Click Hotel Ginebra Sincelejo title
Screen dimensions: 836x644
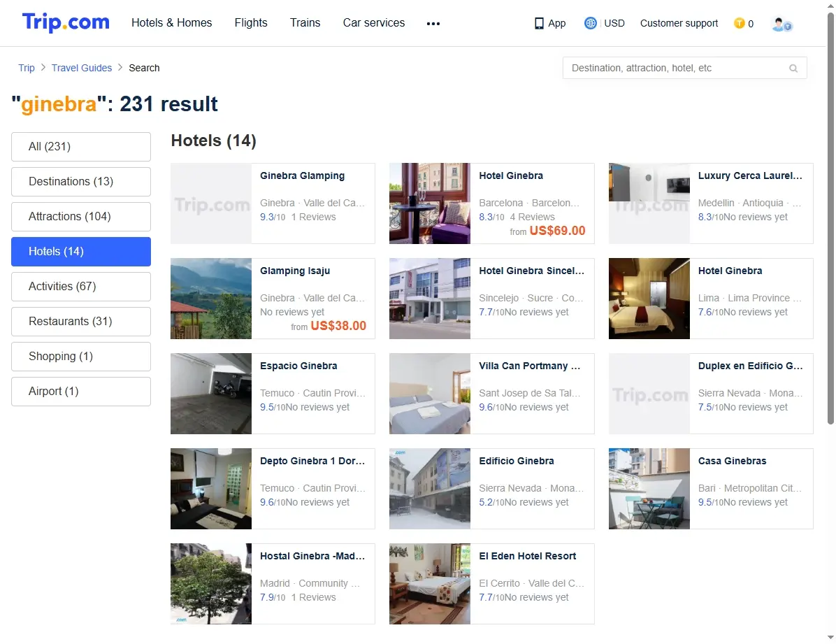(531, 271)
